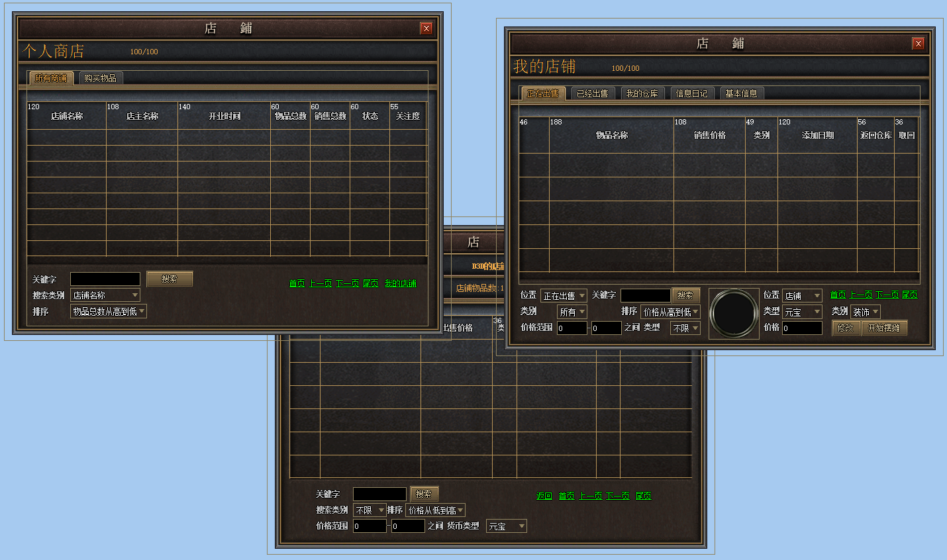The height and width of the screenshot is (560, 947).
Task: Close the 个人商店 shop window
Action: 426,28
